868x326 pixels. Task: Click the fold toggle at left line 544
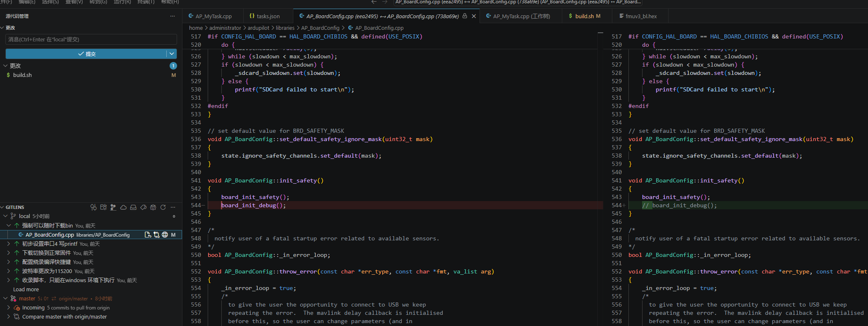point(203,205)
